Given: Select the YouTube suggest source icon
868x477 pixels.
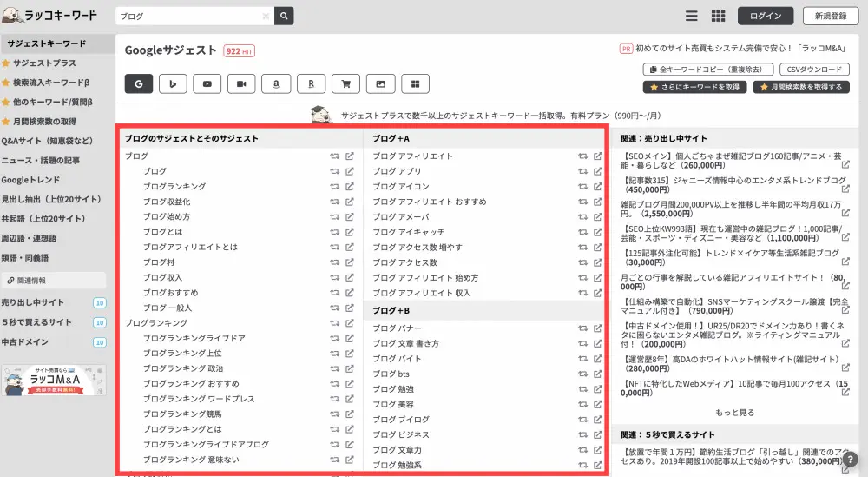Looking at the screenshot, I should point(207,83).
